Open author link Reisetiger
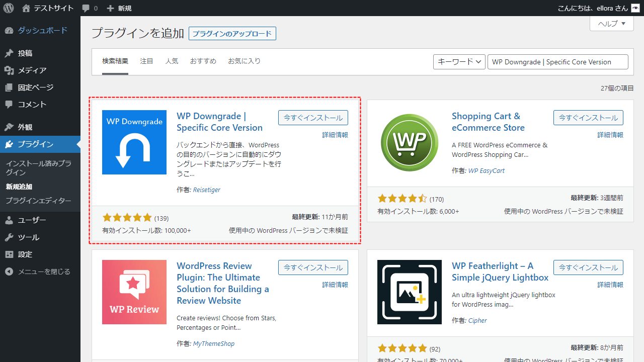 (x=207, y=190)
